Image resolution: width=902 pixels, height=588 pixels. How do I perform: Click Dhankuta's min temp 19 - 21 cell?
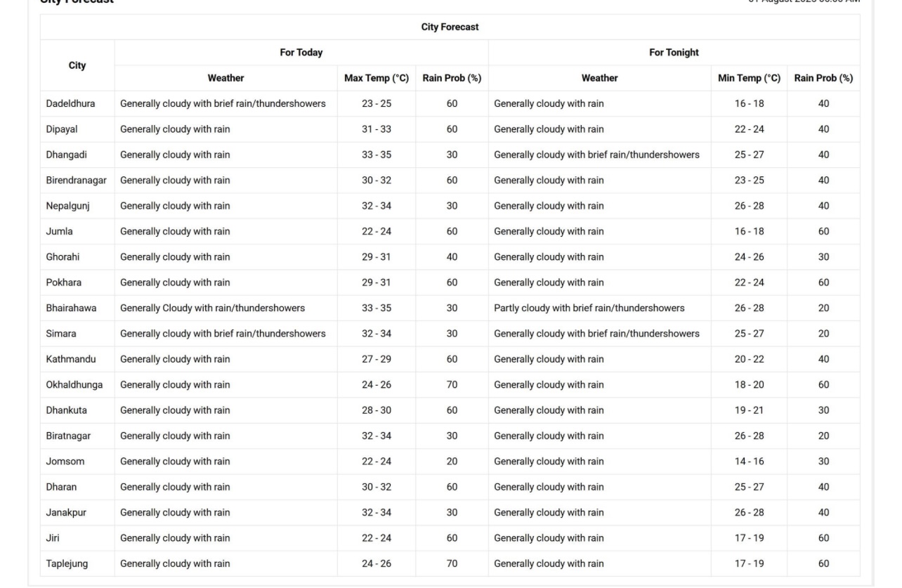pos(749,410)
